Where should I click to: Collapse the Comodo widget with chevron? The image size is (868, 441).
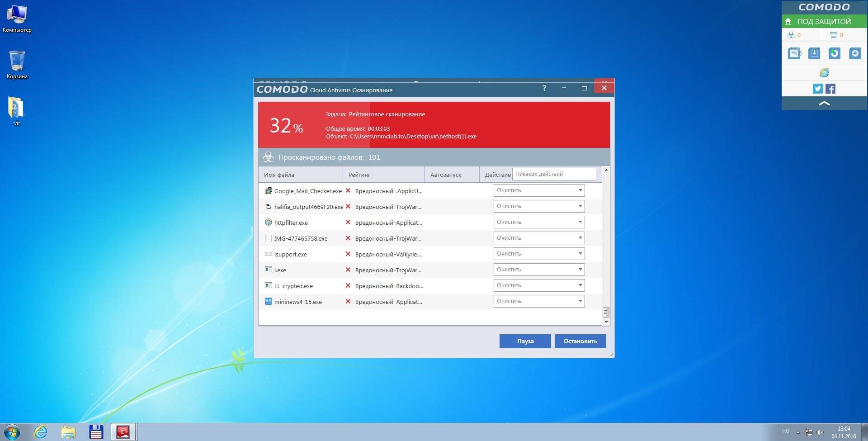(x=824, y=104)
